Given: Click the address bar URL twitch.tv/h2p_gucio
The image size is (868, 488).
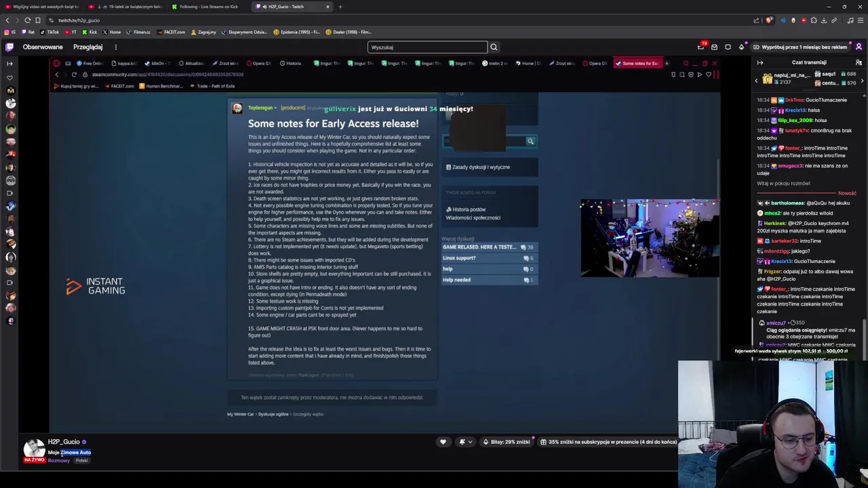Looking at the screenshot, I should coord(79,20).
